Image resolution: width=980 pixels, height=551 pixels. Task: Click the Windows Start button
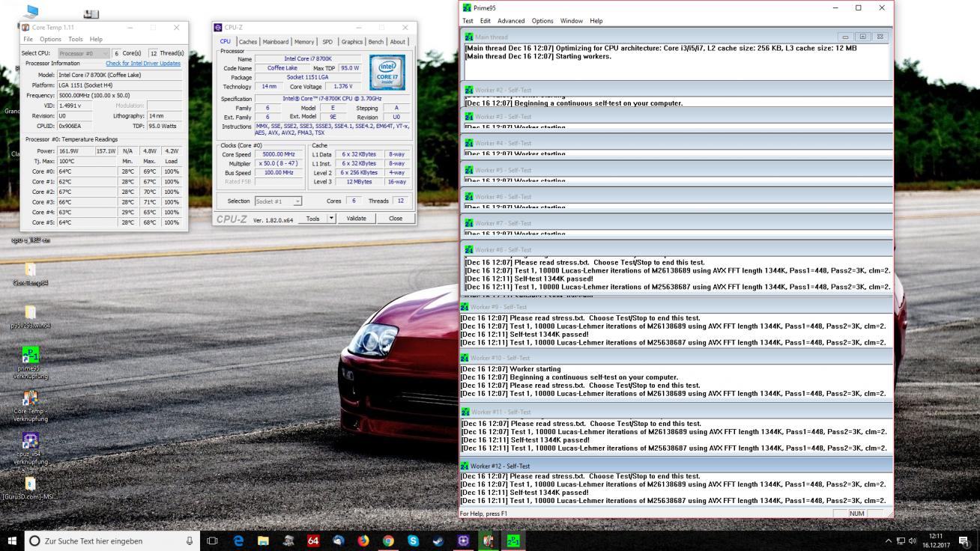tap(12, 541)
